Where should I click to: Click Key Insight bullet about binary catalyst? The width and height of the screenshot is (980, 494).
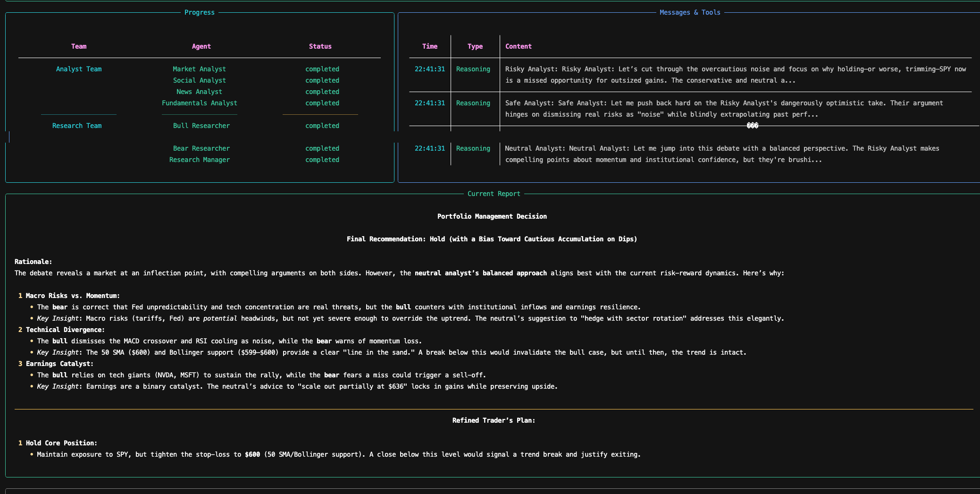(297, 386)
